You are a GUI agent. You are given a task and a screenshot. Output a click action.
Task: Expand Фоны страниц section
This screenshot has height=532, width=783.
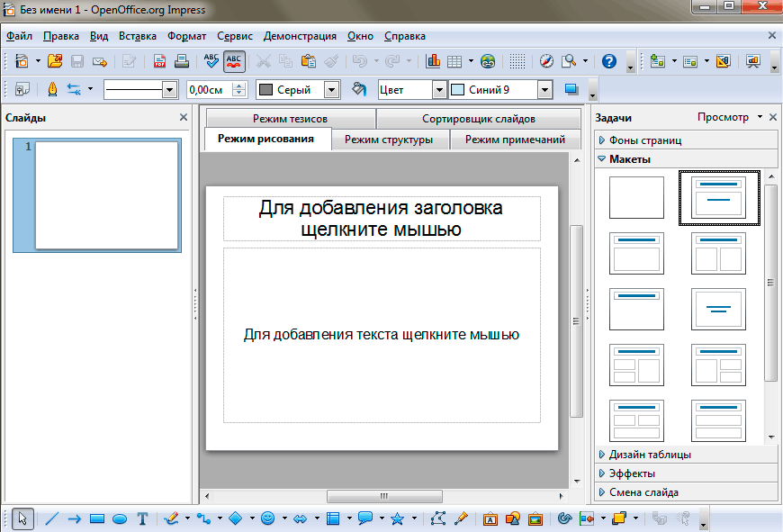(x=686, y=140)
